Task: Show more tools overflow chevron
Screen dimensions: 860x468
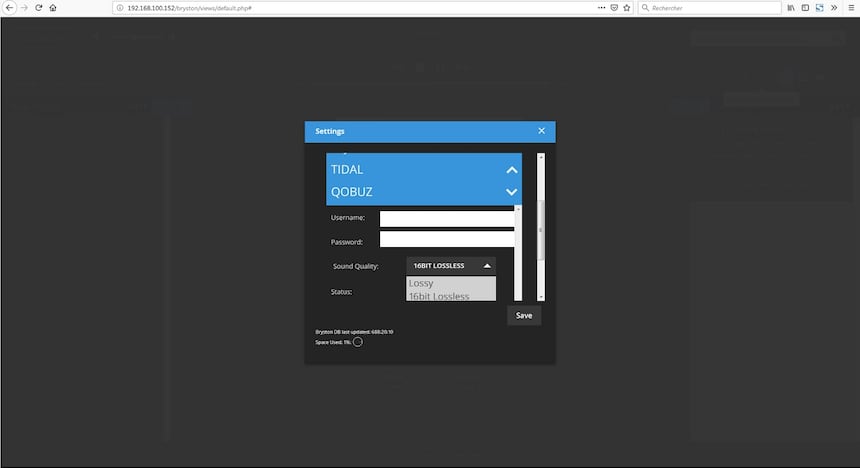Action: (x=834, y=8)
